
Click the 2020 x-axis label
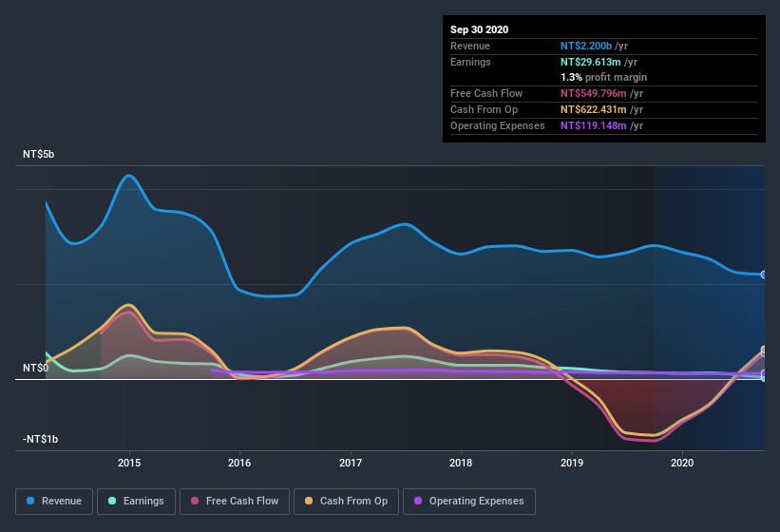tap(682, 463)
